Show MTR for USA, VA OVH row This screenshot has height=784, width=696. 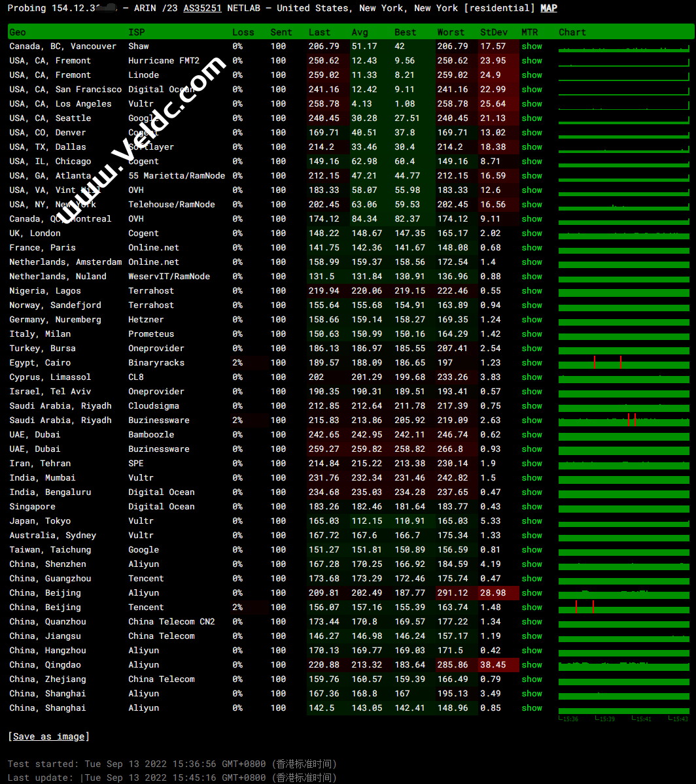tap(531, 190)
